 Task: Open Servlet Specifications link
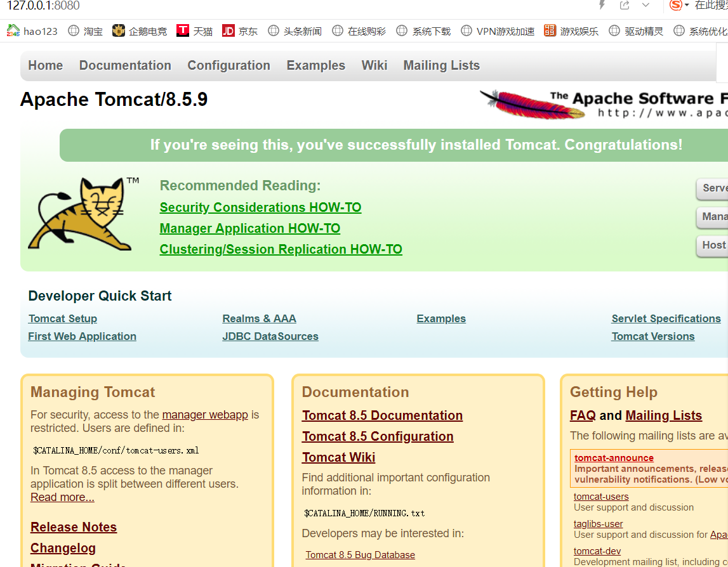(x=666, y=319)
